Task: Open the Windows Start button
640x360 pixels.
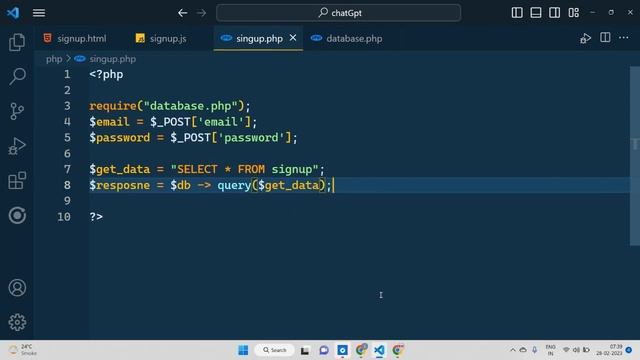Action: (243, 350)
